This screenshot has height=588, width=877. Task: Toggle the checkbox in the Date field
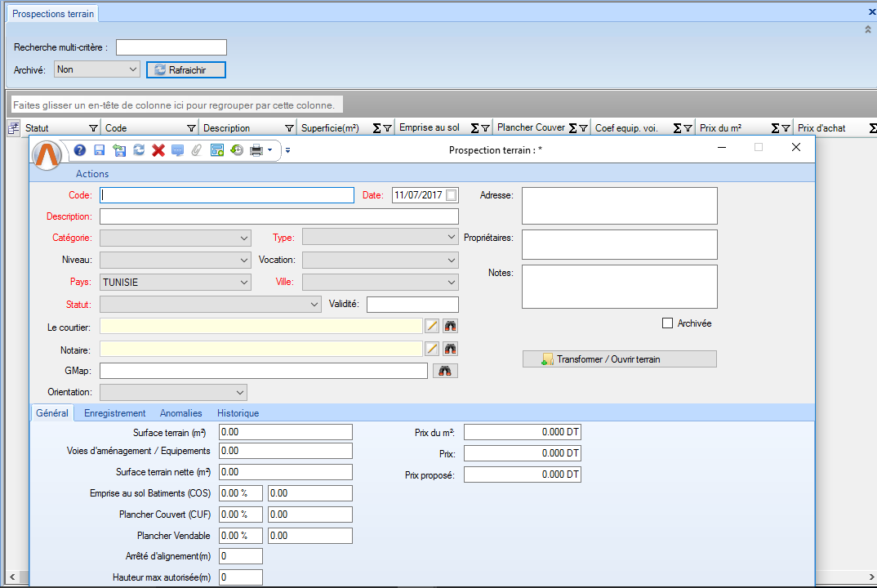[x=452, y=195]
